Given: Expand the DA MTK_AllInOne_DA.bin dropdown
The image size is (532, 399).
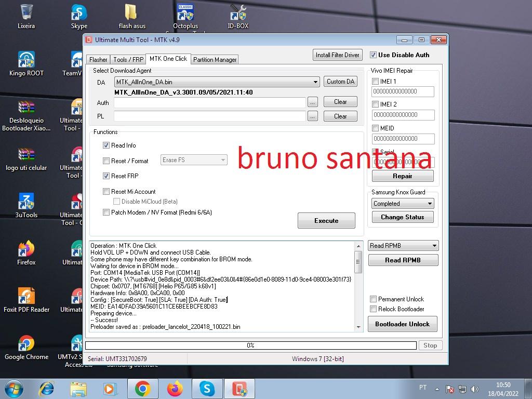Looking at the screenshot, I should click(x=217, y=82).
